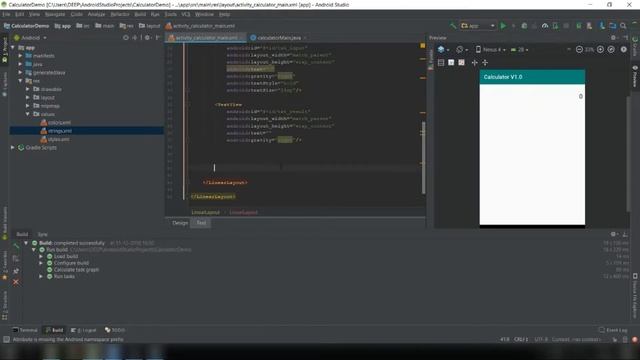640x360 pixels.
Task: Collapse the Run build node
Action: coord(34,249)
